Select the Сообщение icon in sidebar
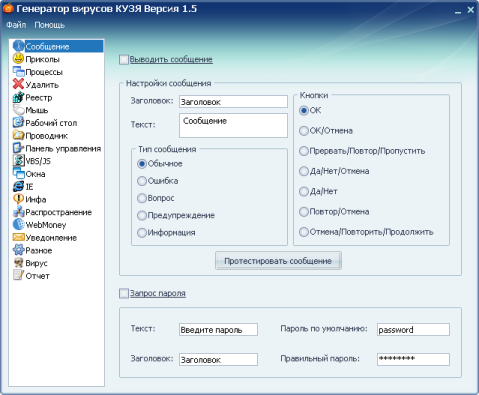Viewport: 479px width, 395px height. [18, 46]
